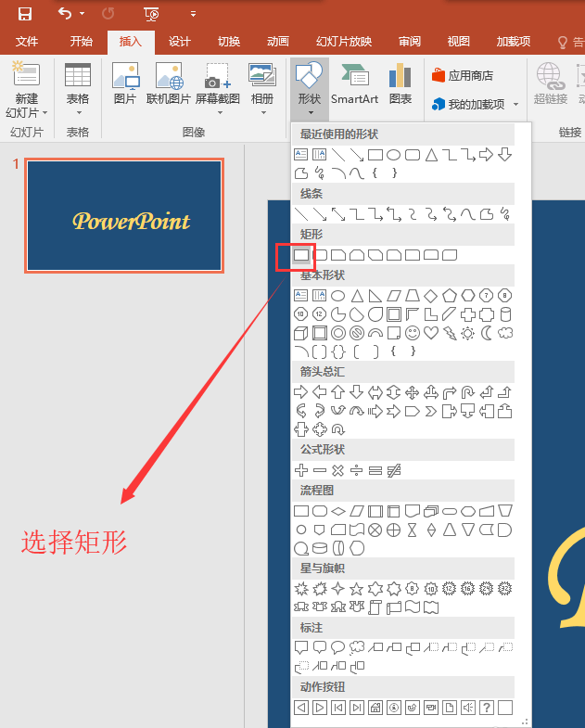The image size is (585, 728).
Task: Select the cloud callout under 标注
Action: (357, 646)
